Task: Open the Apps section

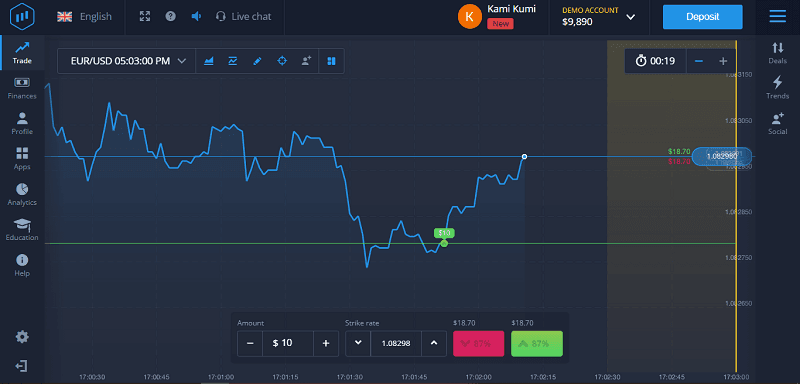Action: pyautogui.click(x=22, y=159)
